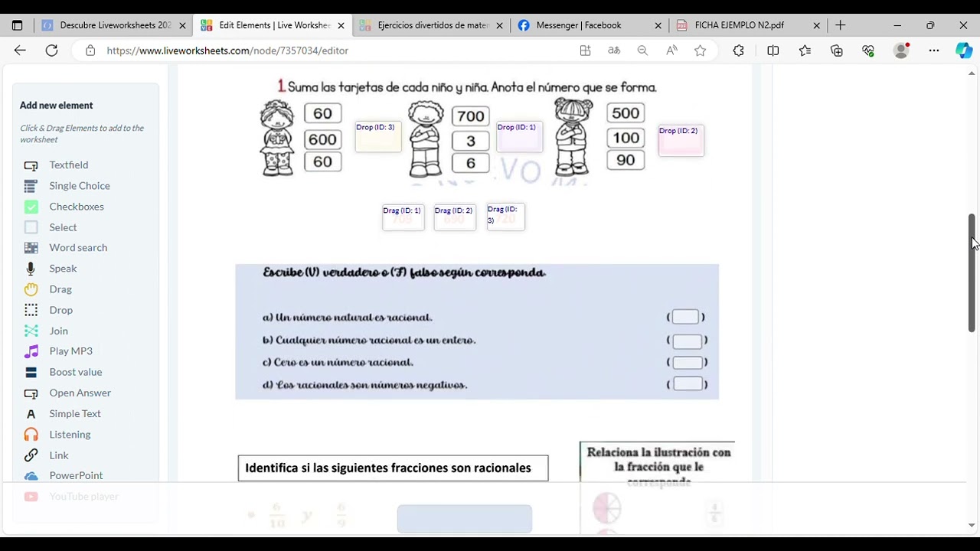Open a new browser tab
The height and width of the screenshot is (551, 980).
840,25
